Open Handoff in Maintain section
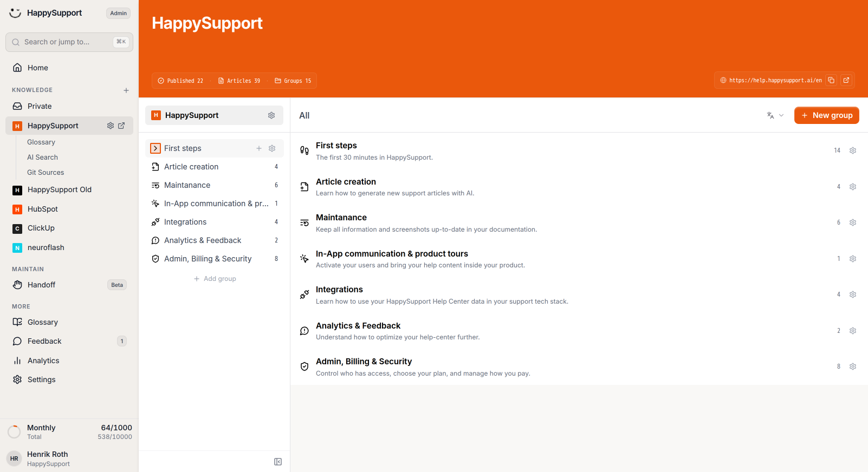868x472 pixels. coord(69,285)
